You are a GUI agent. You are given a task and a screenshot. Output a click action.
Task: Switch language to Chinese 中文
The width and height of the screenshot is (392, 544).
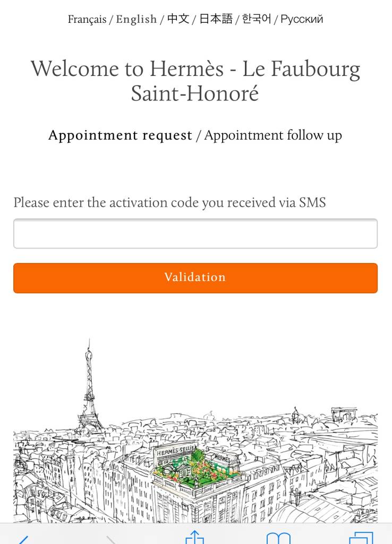(x=178, y=19)
